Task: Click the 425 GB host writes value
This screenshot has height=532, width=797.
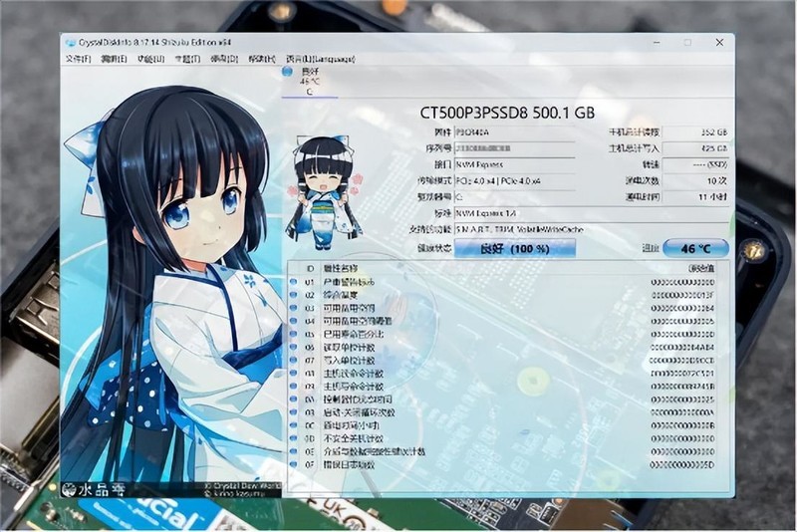Action: point(695,148)
